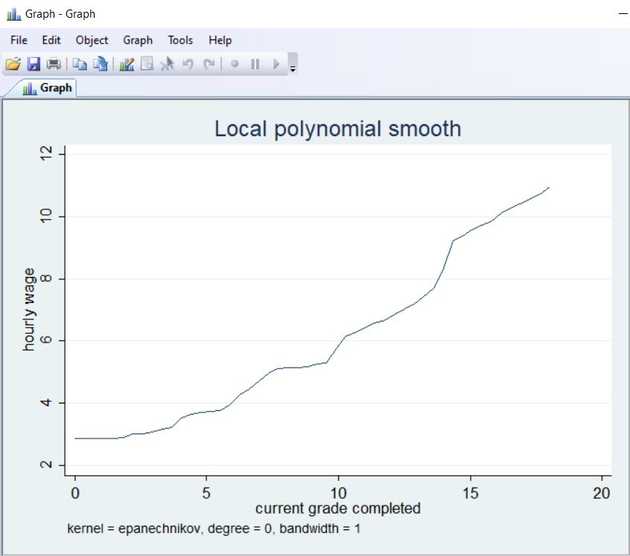Open the Object menu

[x=92, y=41]
